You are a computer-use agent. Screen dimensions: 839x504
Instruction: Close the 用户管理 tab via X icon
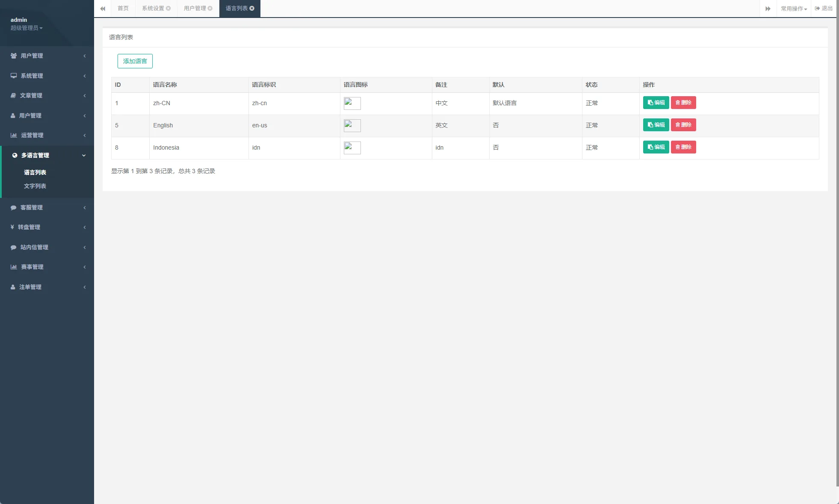(x=210, y=9)
